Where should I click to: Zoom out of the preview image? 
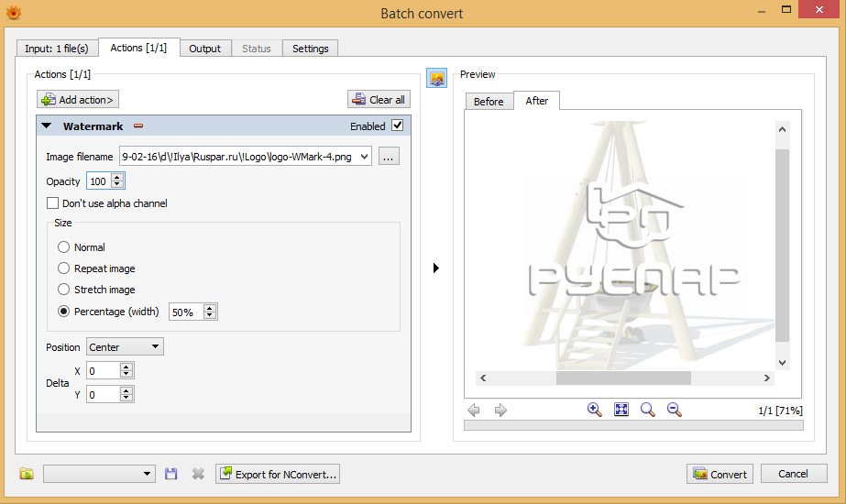[x=675, y=410]
